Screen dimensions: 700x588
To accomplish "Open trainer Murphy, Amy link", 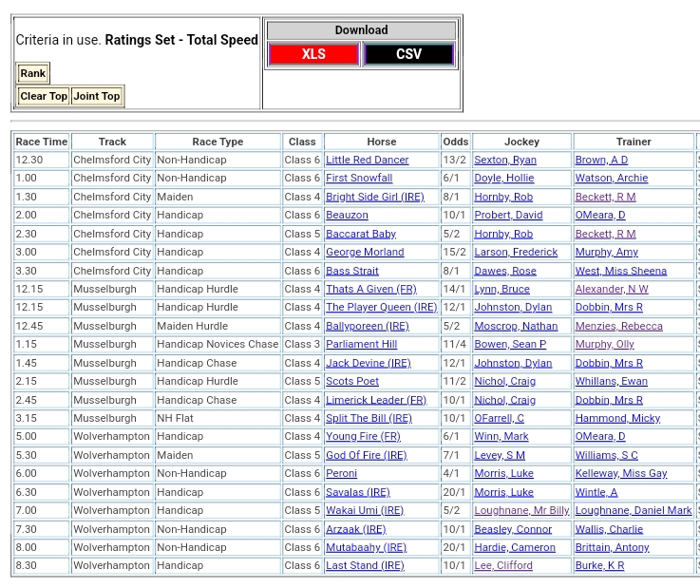I will pyautogui.click(x=606, y=252).
